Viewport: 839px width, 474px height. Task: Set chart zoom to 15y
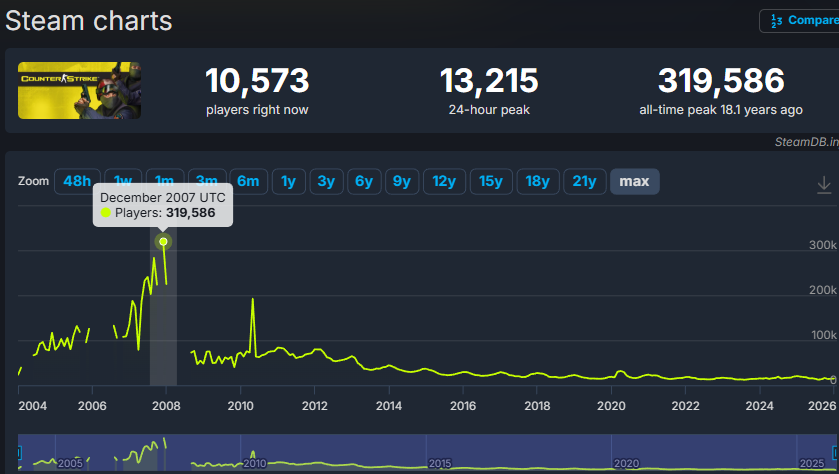tap(491, 181)
